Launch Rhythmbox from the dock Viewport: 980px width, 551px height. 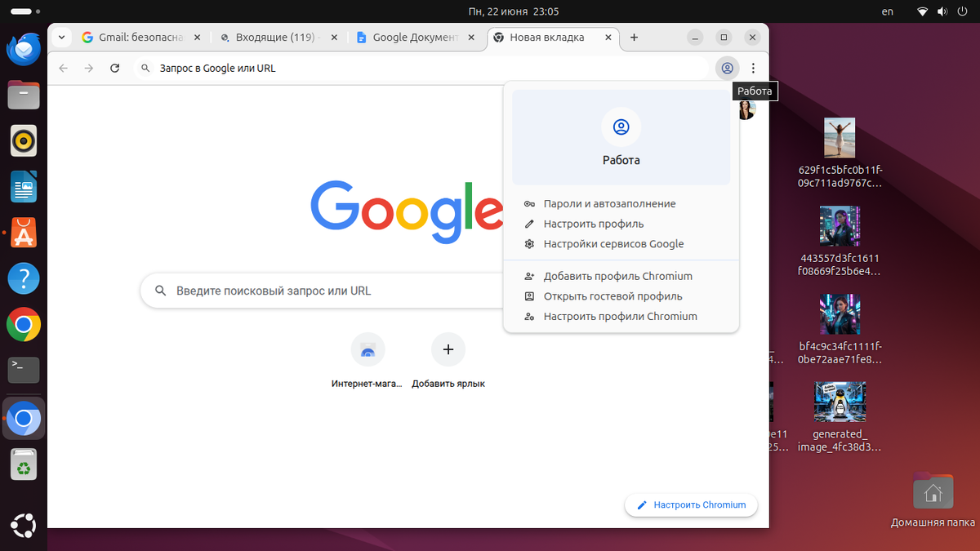click(24, 141)
